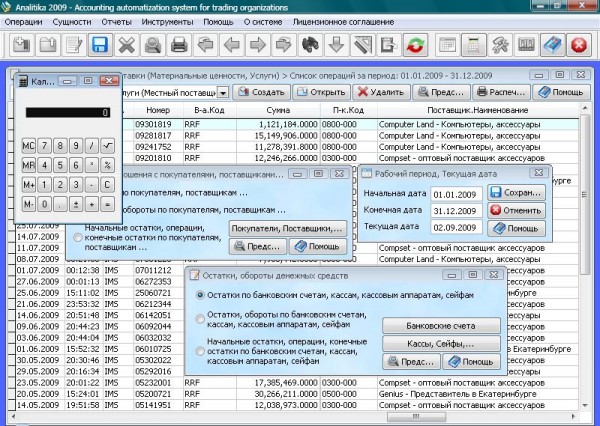This screenshot has width=600, height=426.
Task: Select the Остатки, обороты по банковским счетам radio
Action: (x=200, y=319)
